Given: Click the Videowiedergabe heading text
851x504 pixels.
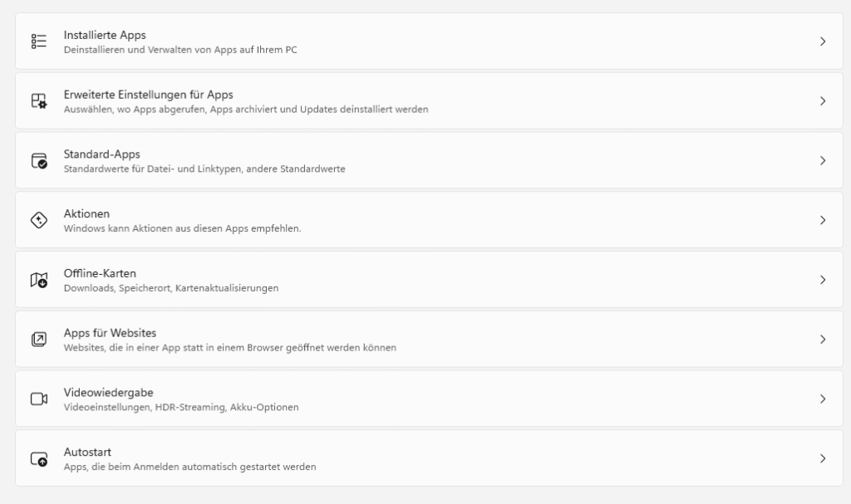Looking at the screenshot, I should pyautogui.click(x=108, y=393).
